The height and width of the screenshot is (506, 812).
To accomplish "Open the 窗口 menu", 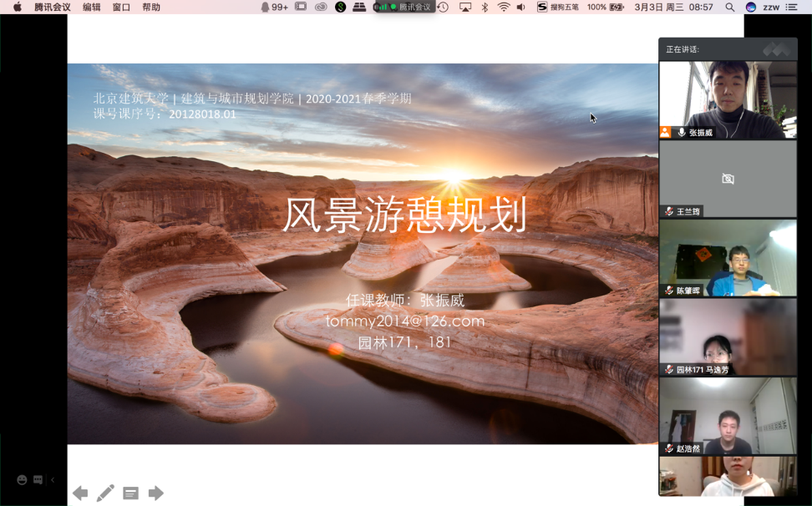I will [121, 7].
